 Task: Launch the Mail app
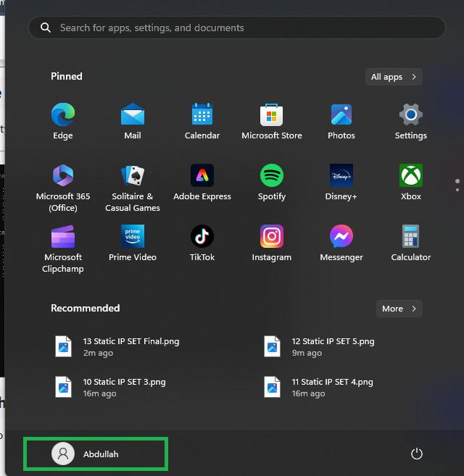(133, 121)
